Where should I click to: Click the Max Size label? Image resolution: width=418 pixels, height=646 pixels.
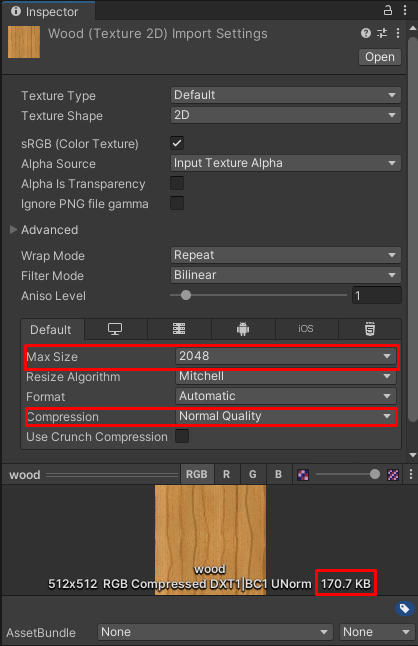pyautogui.click(x=52, y=356)
